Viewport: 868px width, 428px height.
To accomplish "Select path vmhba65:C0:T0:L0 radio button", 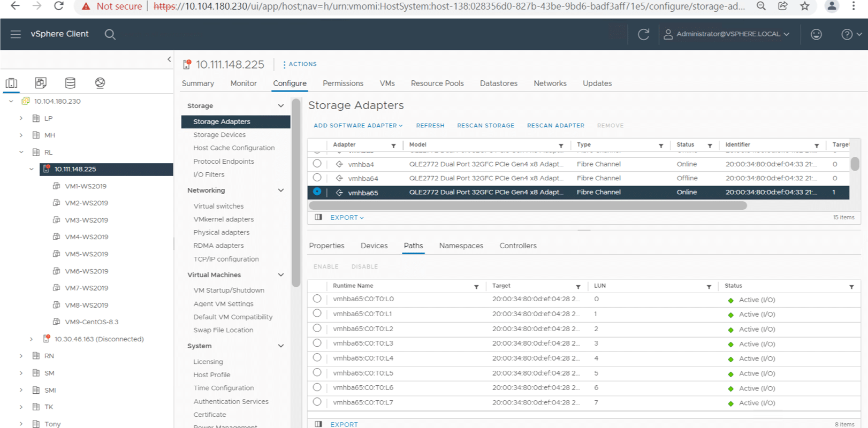I will point(317,299).
